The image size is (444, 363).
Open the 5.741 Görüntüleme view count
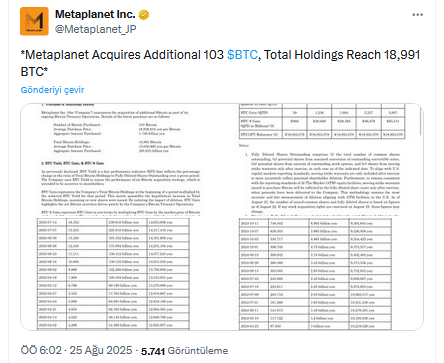tap(185, 351)
